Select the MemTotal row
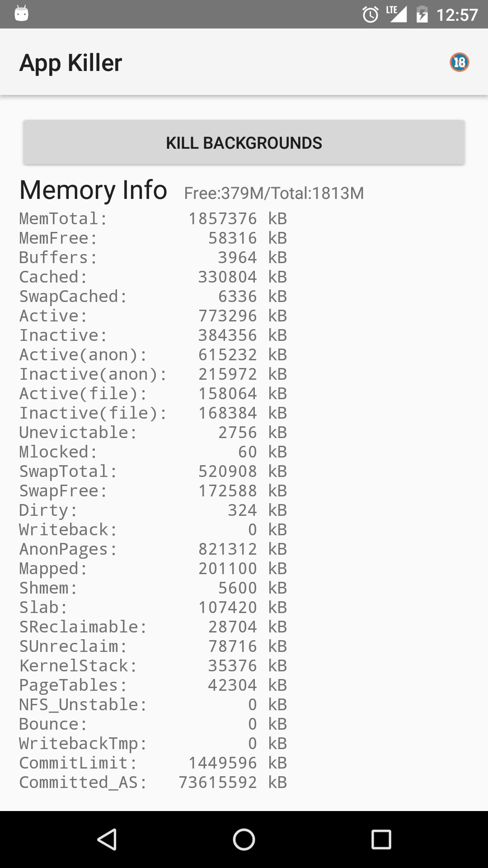 153,219
